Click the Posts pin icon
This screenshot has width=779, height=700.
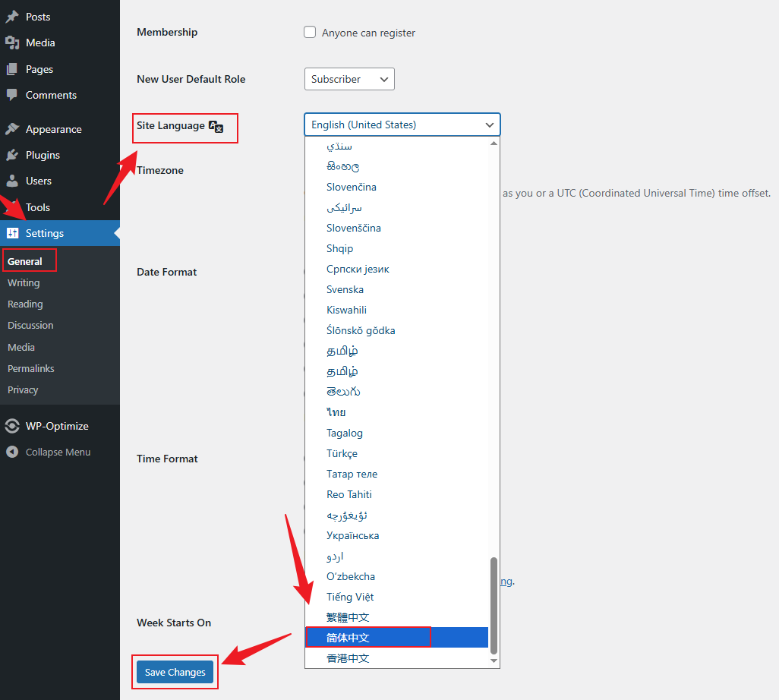[x=12, y=17]
